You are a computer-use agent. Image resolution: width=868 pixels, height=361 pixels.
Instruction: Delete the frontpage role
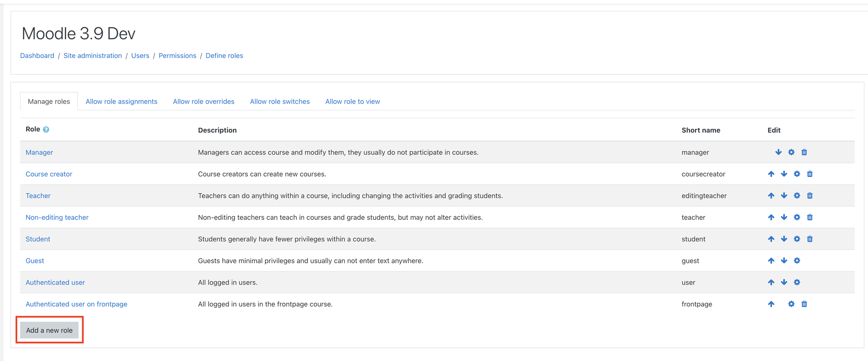(x=804, y=304)
